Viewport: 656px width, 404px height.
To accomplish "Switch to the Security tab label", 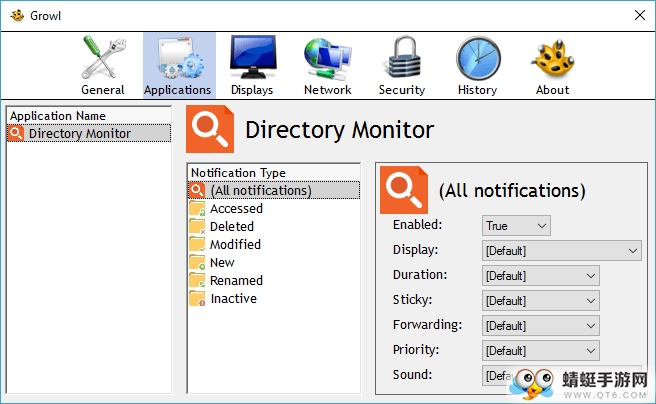I will coord(402,90).
